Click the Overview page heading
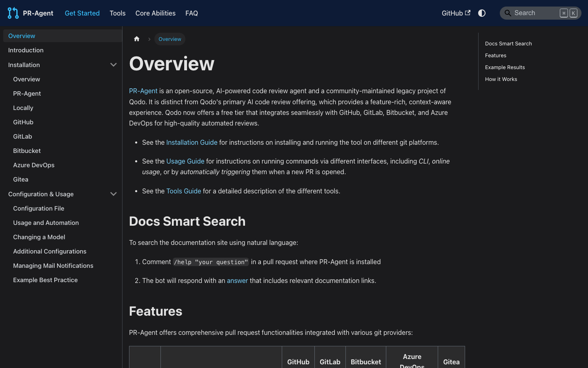The height and width of the screenshot is (368, 588). click(x=172, y=63)
